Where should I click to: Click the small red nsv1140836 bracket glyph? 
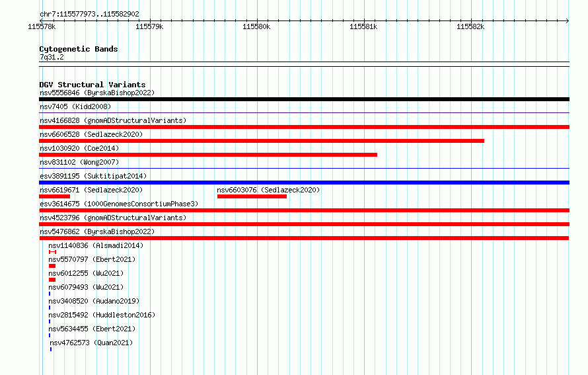tap(52, 252)
